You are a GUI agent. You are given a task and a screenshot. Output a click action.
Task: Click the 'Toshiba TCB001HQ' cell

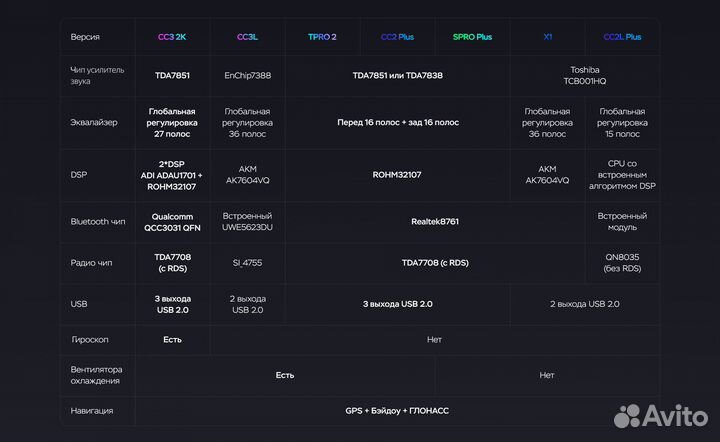[x=585, y=75]
